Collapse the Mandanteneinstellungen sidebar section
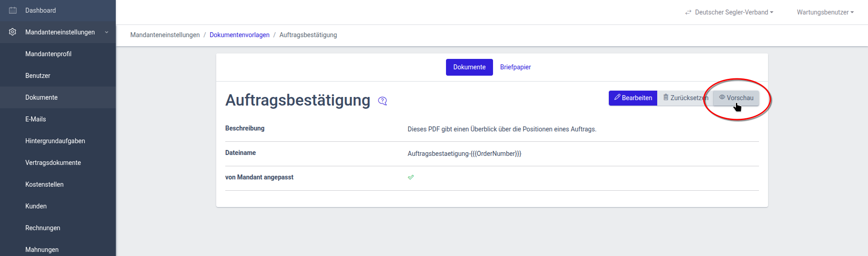Image resolution: width=868 pixels, height=256 pixels. click(107, 32)
